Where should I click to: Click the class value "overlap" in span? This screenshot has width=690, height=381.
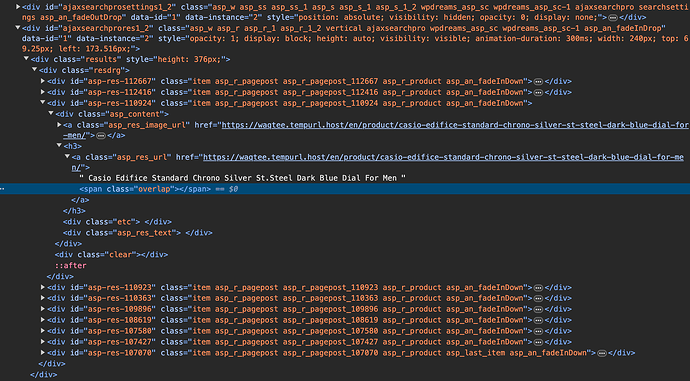tap(154, 189)
